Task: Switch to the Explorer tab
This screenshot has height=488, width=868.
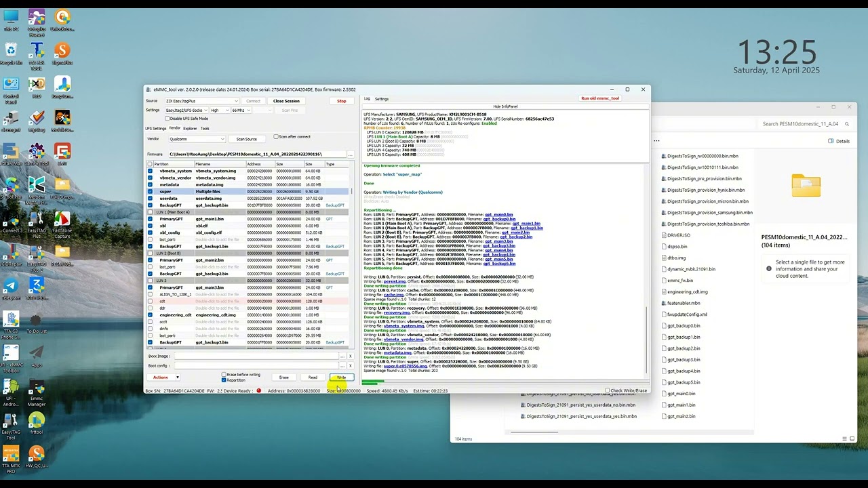Action: (x=190, y=128)
